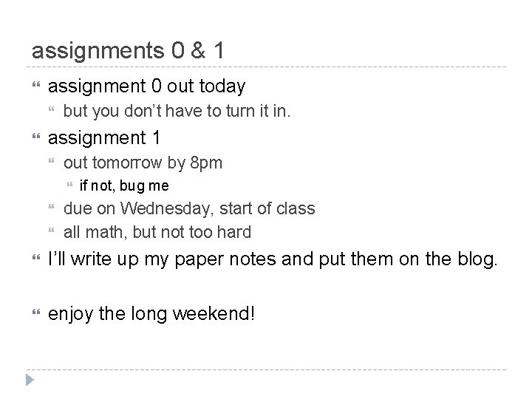
Task: Click the bullet beside "due on Wednesday" line
Action: coord(52,209)
